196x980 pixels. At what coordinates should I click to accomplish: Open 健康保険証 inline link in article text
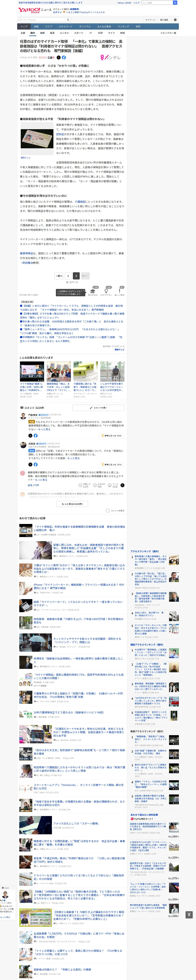26,253
